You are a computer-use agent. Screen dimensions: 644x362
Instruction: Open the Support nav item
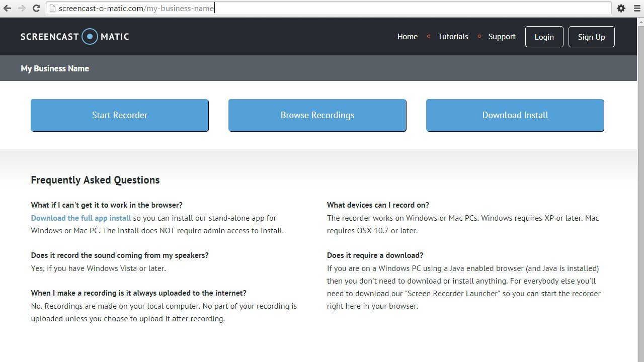tap(502, 37)
